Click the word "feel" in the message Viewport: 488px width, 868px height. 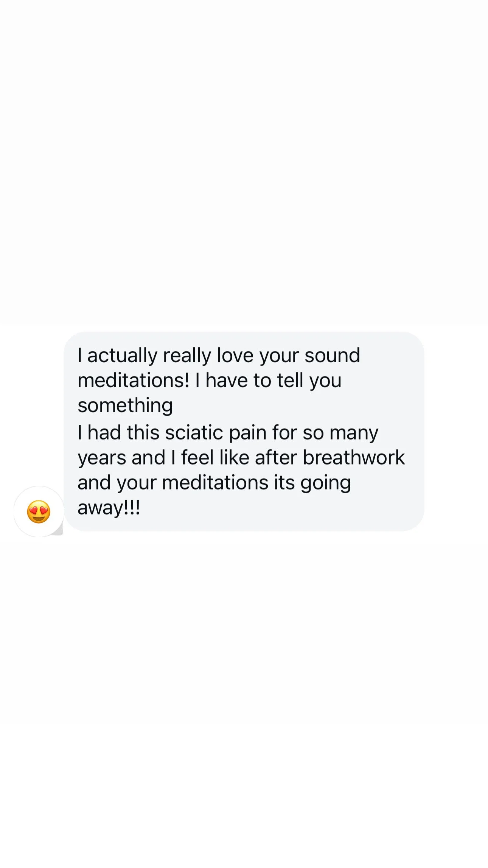pyautogui.click(x=197, y=457)
